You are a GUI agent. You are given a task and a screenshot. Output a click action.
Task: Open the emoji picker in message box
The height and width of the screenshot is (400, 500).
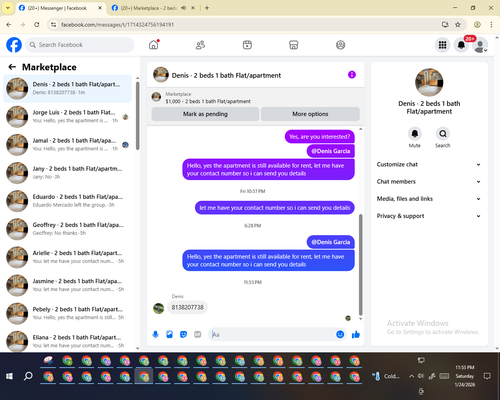[340, 334]
